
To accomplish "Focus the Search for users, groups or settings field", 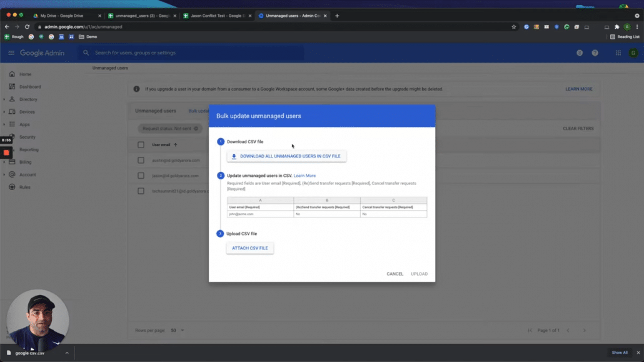I will click(191, 53).
